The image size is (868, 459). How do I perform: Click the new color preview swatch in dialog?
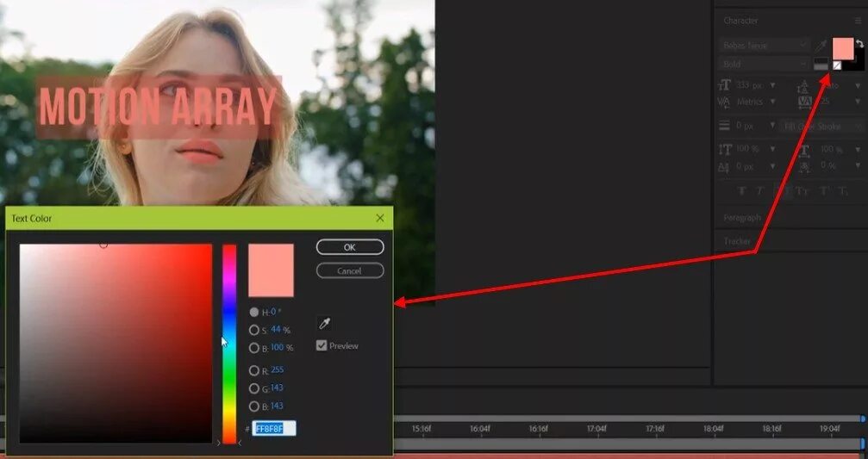coord(271,270)
